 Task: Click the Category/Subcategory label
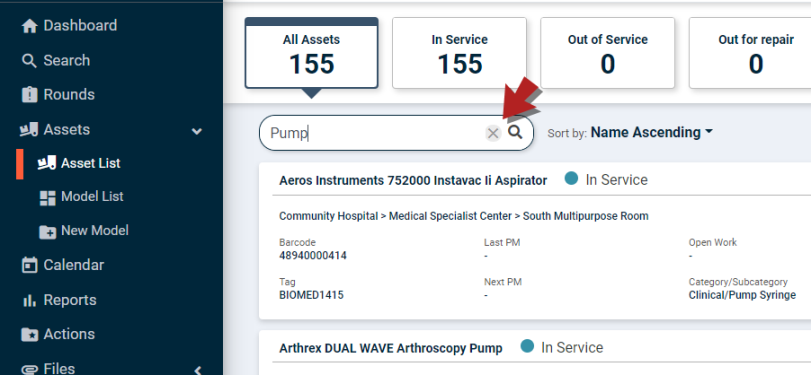pyautogui.click(x=738, y=282)
